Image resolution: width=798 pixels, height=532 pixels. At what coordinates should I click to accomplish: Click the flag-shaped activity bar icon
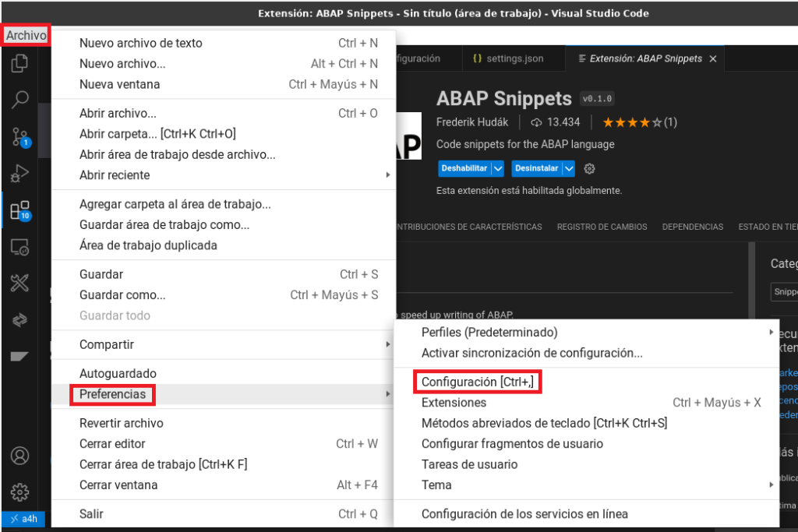19,356
